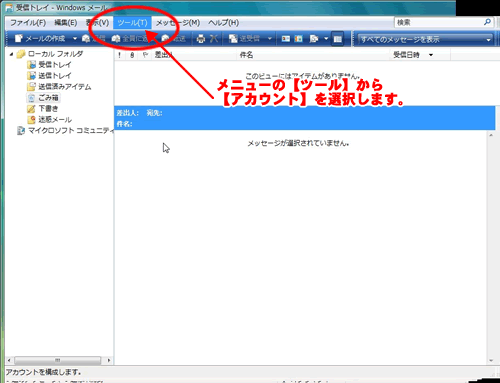
Task: Toggle the folder list pane icon
Action: pyautogui.click(x=338, y=39)
